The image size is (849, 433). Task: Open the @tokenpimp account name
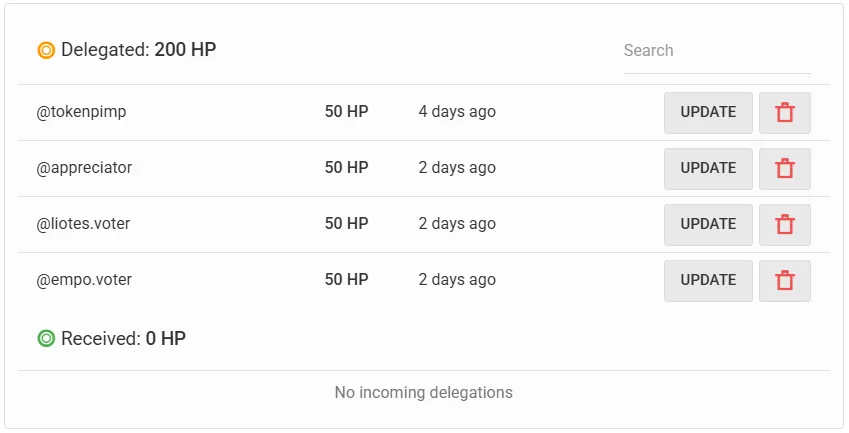pos(81,112)
